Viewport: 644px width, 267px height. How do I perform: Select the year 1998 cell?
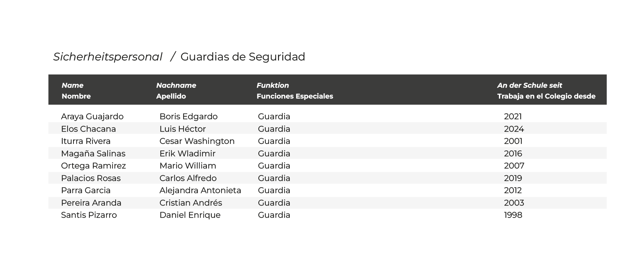coord(513,215)
